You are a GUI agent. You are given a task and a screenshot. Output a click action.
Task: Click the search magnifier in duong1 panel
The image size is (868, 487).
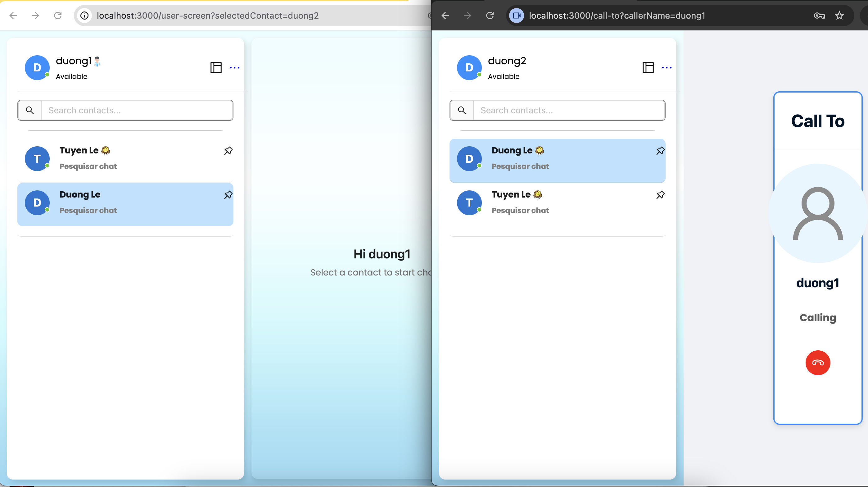tap(30, 110)
